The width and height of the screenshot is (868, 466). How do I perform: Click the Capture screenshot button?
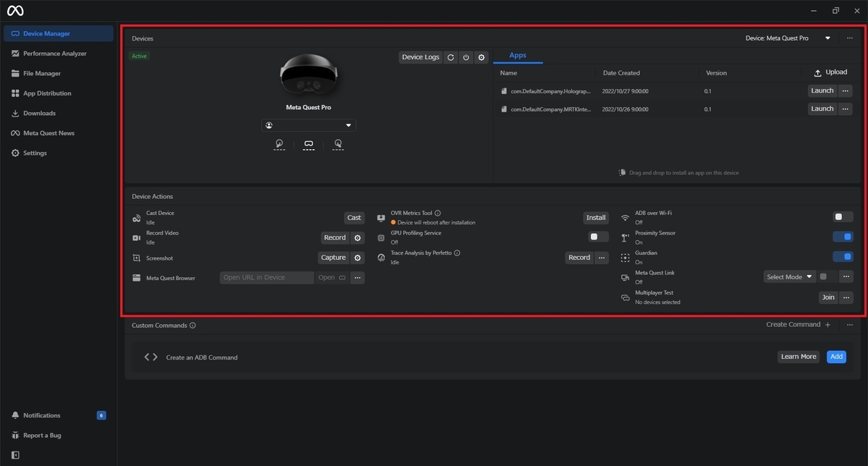click(333, 258)
